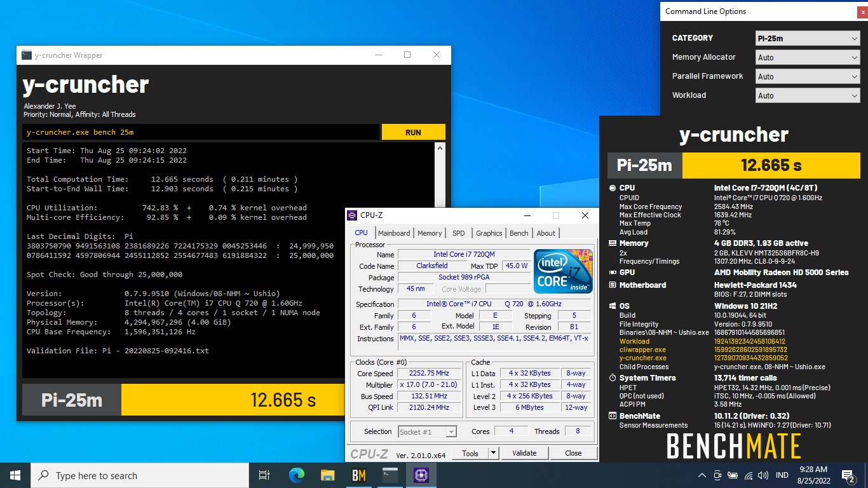The height and width of the screenshot is (488, 868).
Task: Open Parallel Framework dropdown
Action: pos(808,76)
